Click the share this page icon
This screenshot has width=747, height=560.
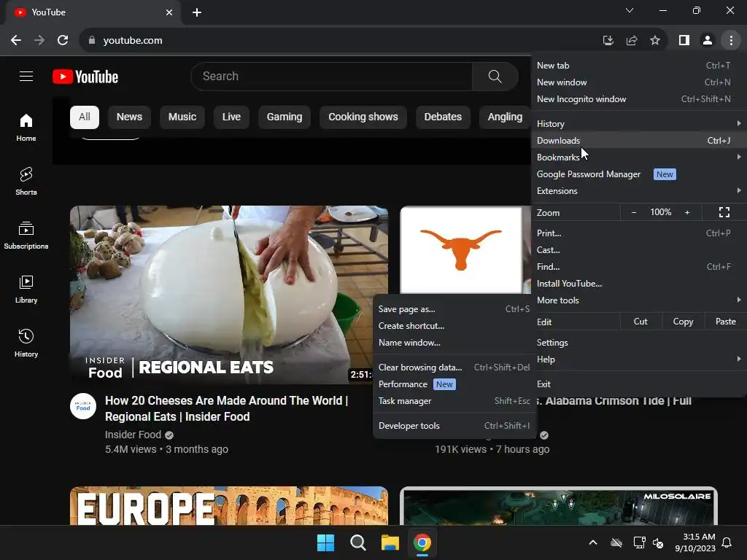[632, 41]
